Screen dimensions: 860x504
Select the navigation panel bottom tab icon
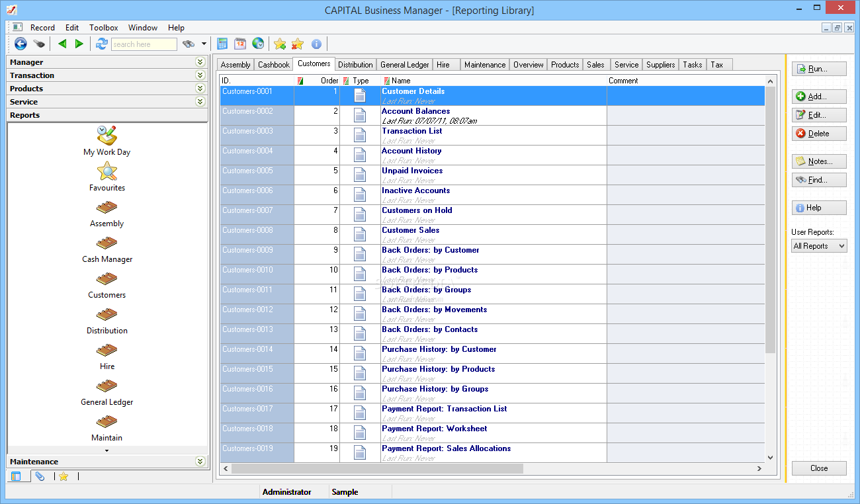tap(17, 476)
